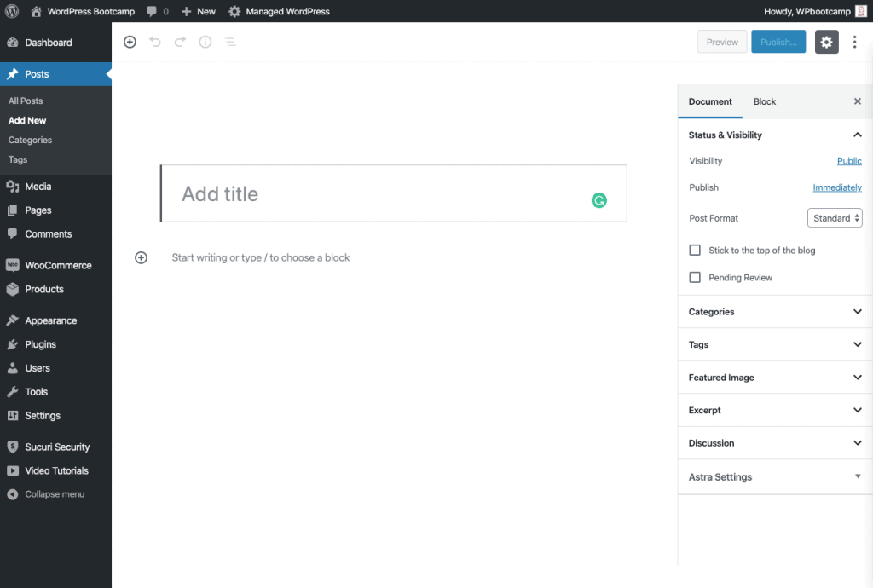Click the Products box icon
This screenshot has width=873, height=588.
coord(12,289)
